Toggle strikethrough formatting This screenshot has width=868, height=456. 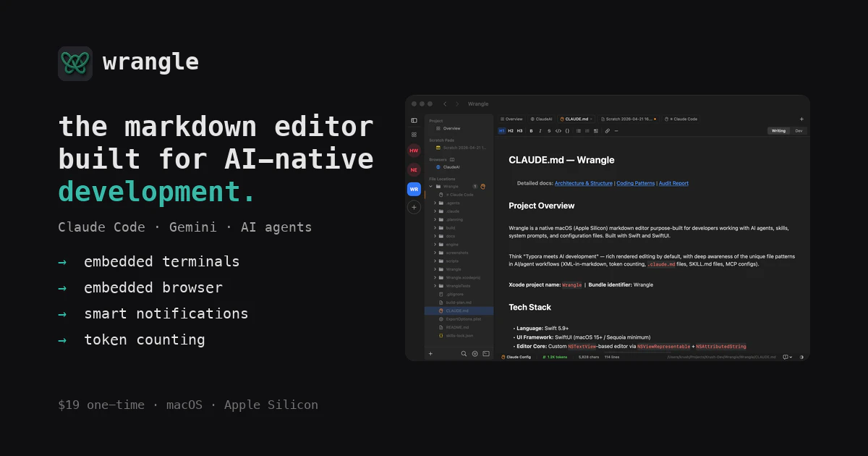pyautogui.click(x=549, y=131)
